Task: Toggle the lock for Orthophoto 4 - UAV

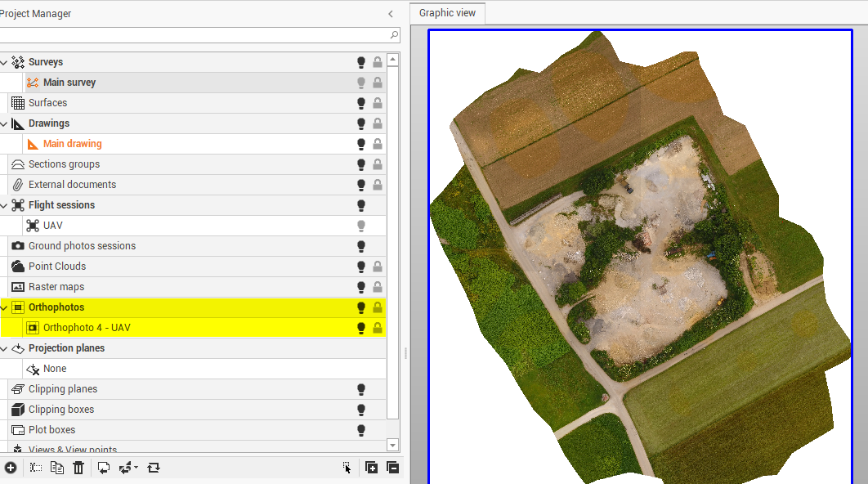Action: pos(378,328)
